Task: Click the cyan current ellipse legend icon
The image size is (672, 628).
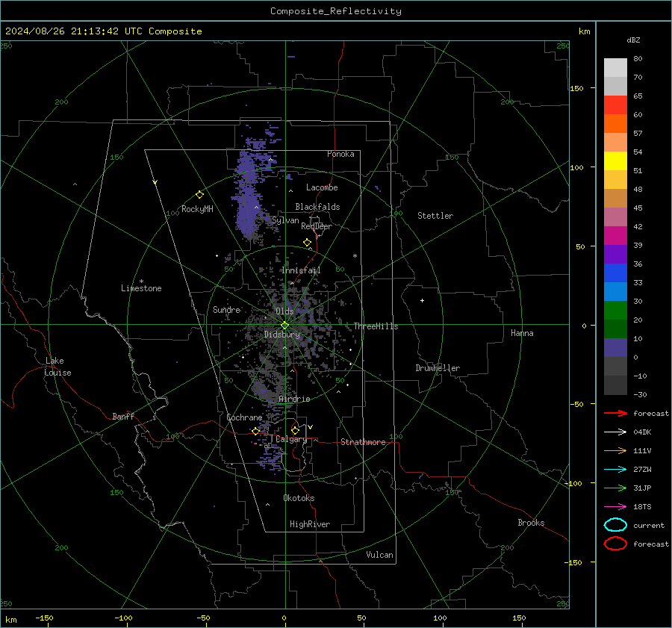Action: tap(615, 525)
